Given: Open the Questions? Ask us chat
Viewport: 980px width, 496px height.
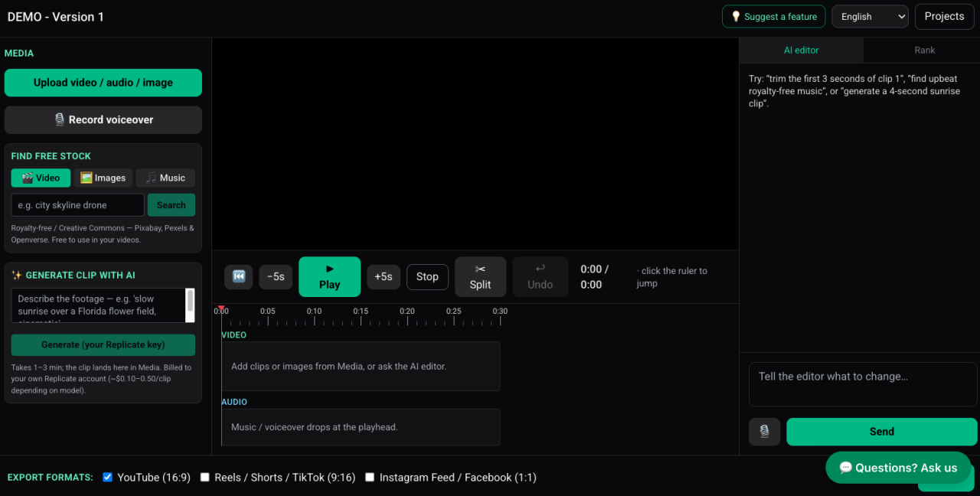Looking at the screenshot, I should (898, 468).
